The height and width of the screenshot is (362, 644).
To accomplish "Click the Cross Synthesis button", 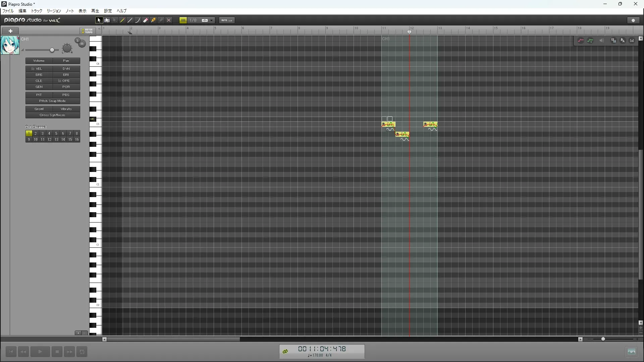I will click(53, 115).
